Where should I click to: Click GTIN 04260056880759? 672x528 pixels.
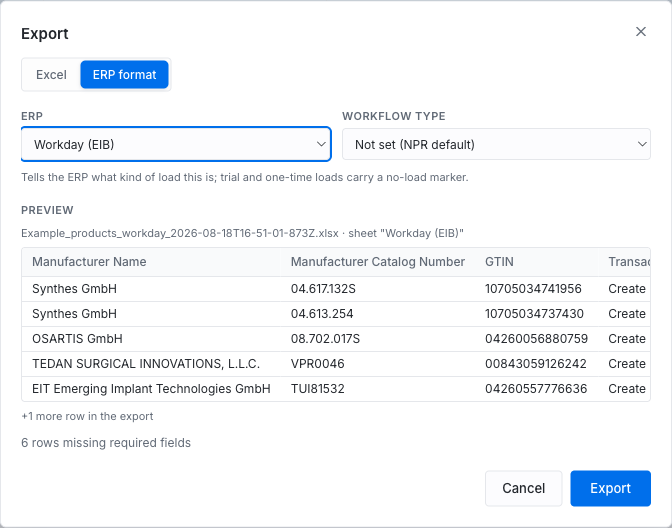click(536, 339)
